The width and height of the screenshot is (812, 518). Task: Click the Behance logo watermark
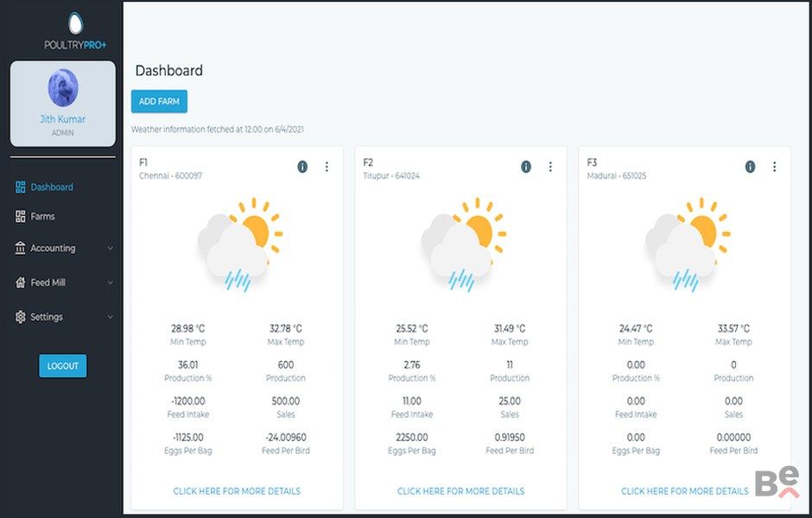click(776, 483)
